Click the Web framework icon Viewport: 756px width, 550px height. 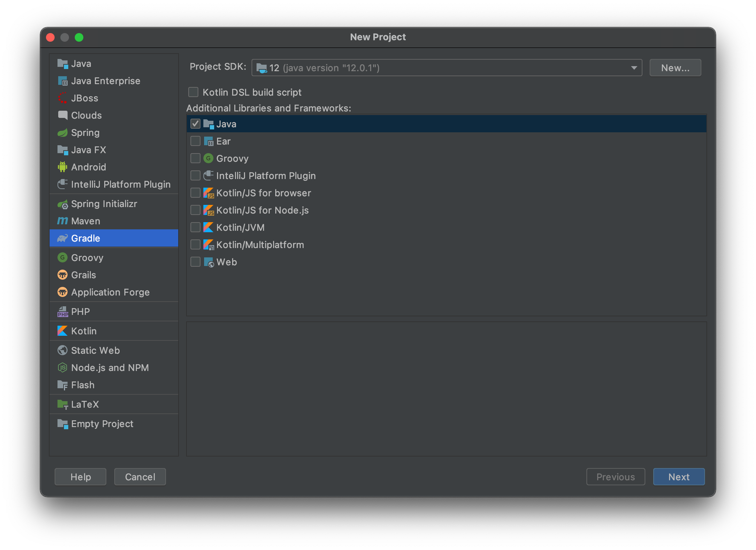pos(208,262)
